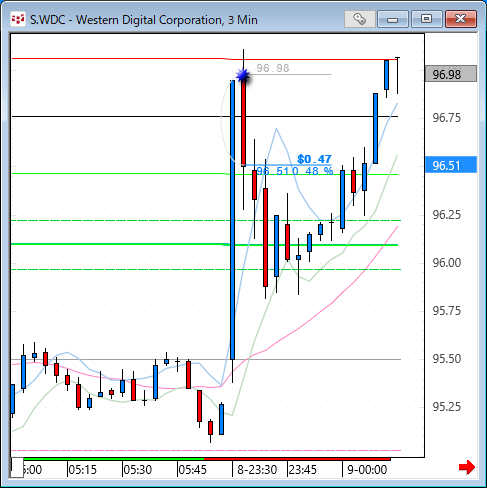Image resolution: width=487 pixels, height=488 pixels.
Task: Click the $0.47 profit label
Action: click(x=314, y=159)
